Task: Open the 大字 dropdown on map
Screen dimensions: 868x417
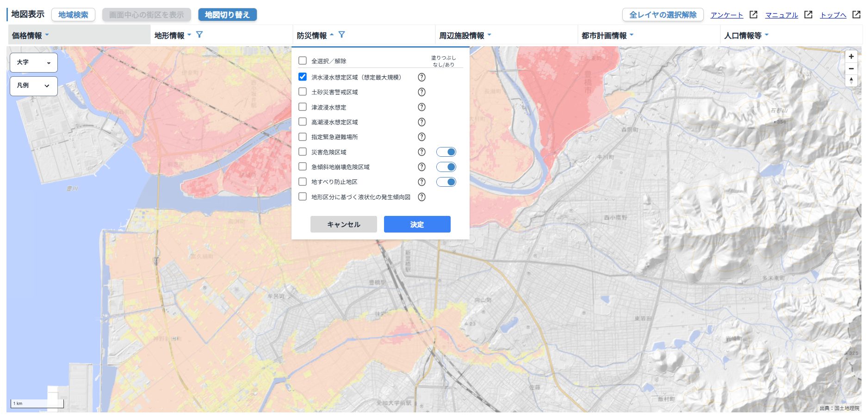Action: (34, 62)
